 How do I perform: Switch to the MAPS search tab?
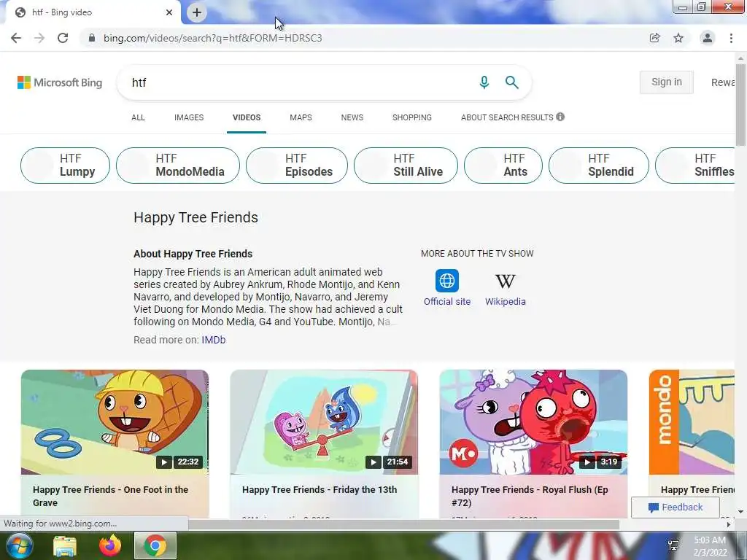click(301, 117)
